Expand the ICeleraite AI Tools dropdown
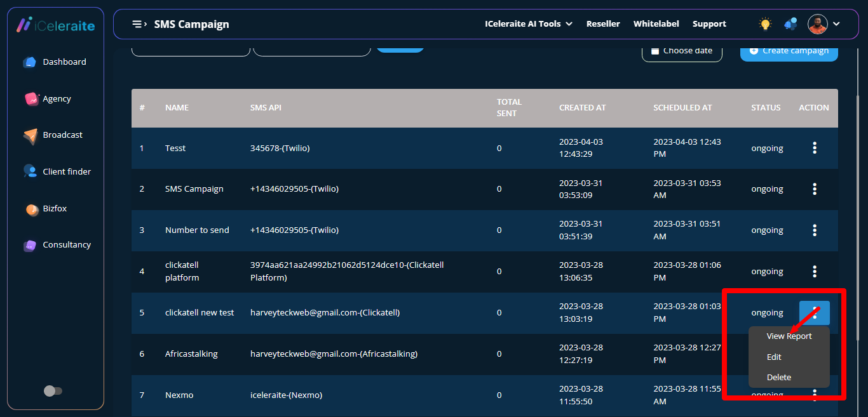 (x=528, y=24)
